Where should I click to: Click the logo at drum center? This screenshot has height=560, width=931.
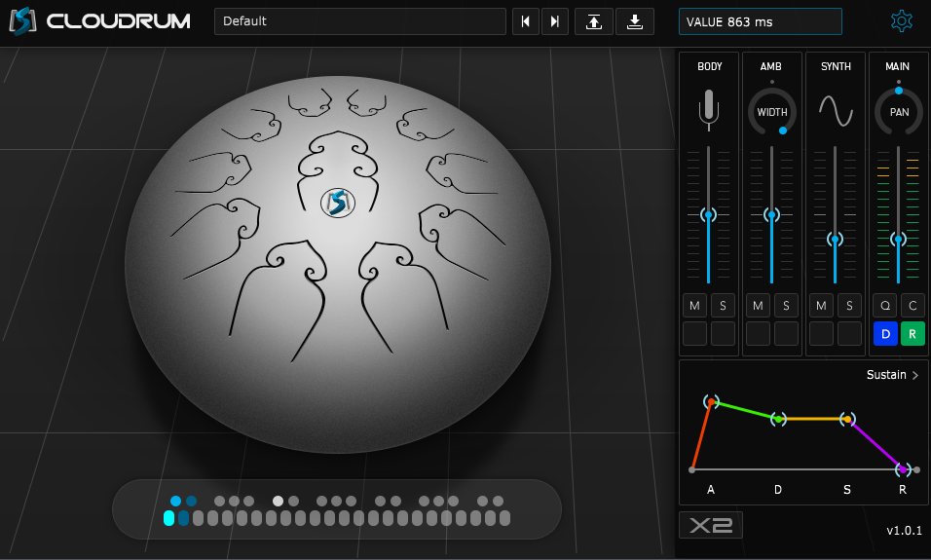[338, 204]
